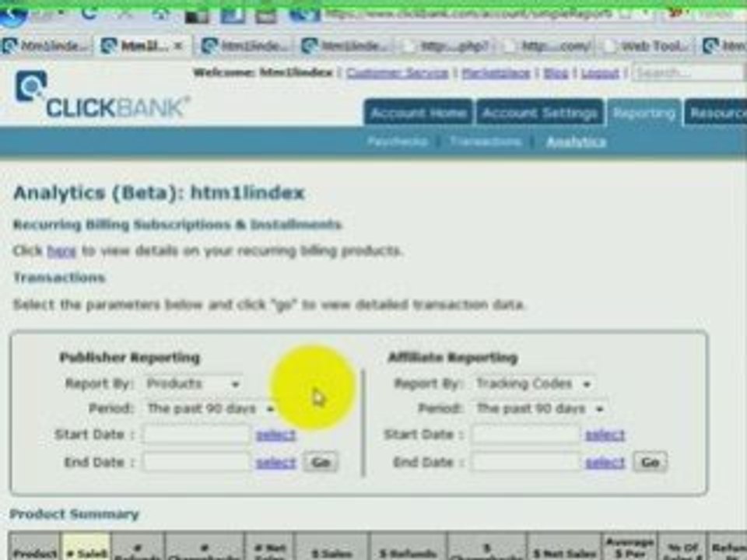Open the Reporting tab
The width and height of the screenshot is (747, 560).
tap(644, 113)
